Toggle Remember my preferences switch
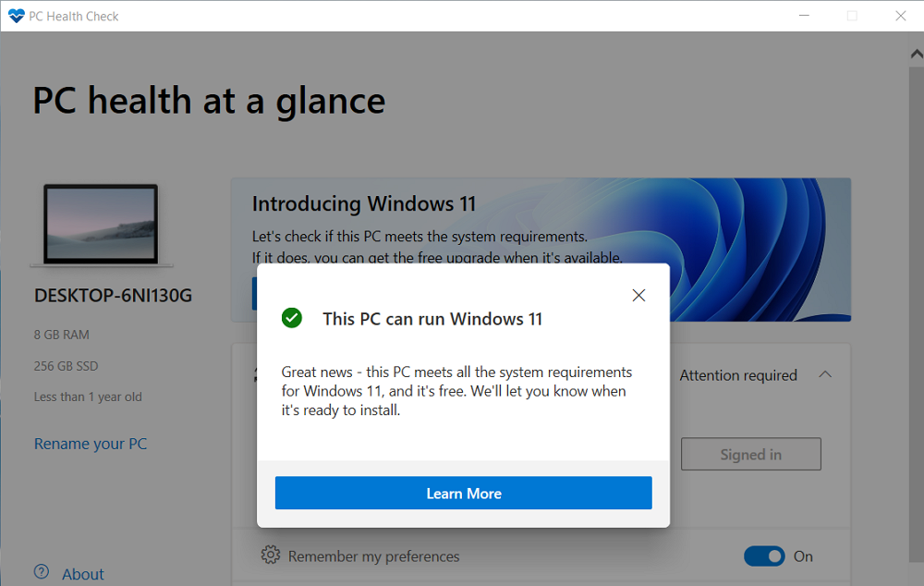924x586 pixels. 764,555
